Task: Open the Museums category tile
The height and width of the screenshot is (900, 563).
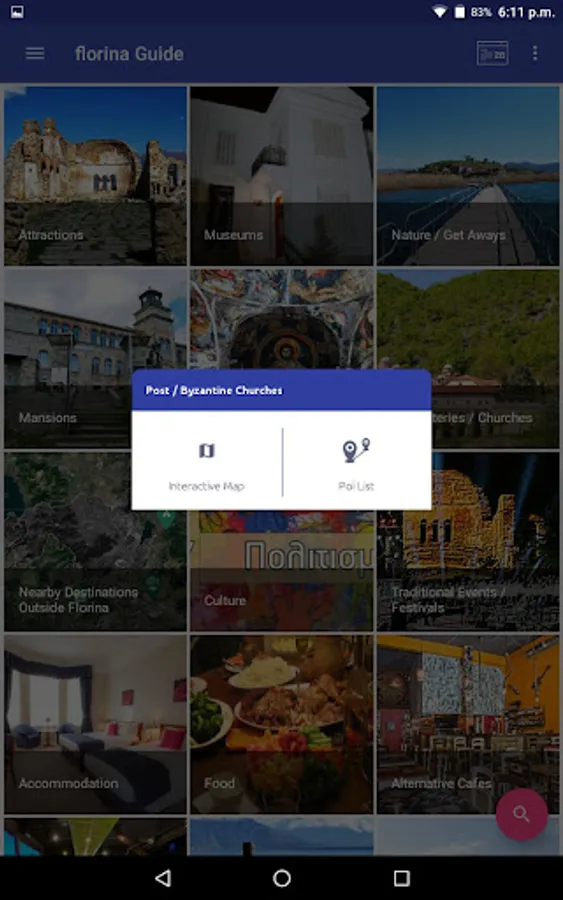Action: click(x=281, y=176)
